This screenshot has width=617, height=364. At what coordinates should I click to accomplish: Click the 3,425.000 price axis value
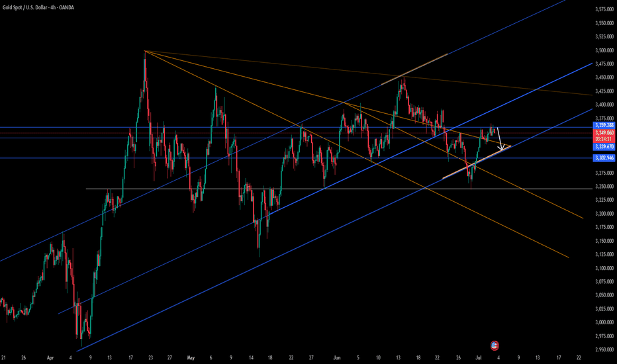pyautogui.click(x=604, y=91)
